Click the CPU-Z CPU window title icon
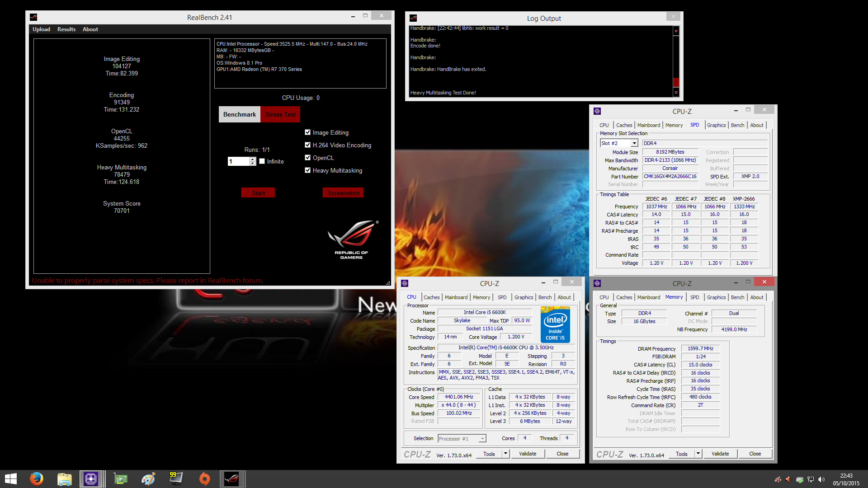The width and height of the screenshot is (868, 488). [405, 283]
